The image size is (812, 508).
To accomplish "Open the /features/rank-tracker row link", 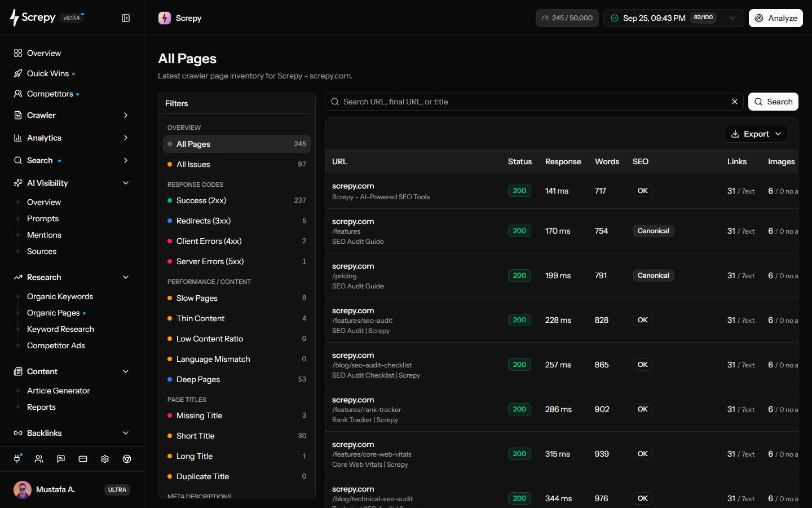I will (x=367, y=409).
